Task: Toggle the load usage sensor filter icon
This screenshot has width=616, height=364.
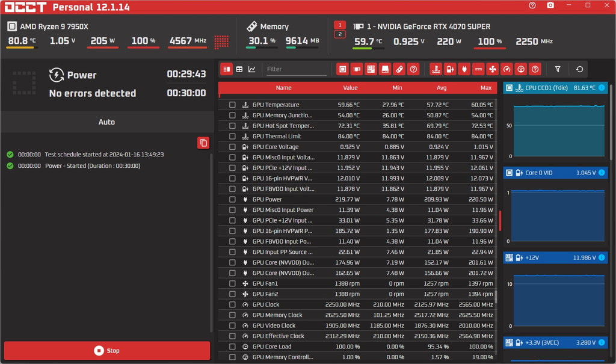Action: pyautogui.click(x=521, y=69)
